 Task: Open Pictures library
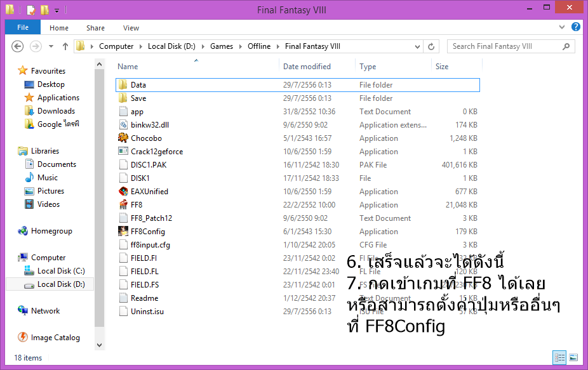tap(44, 191)
